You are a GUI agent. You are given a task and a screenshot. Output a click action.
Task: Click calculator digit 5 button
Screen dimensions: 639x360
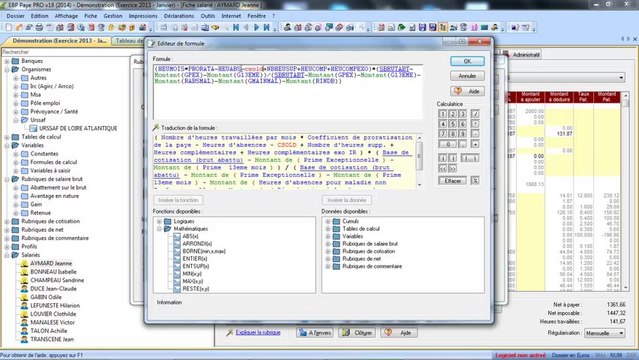click(x=453, y=124)
